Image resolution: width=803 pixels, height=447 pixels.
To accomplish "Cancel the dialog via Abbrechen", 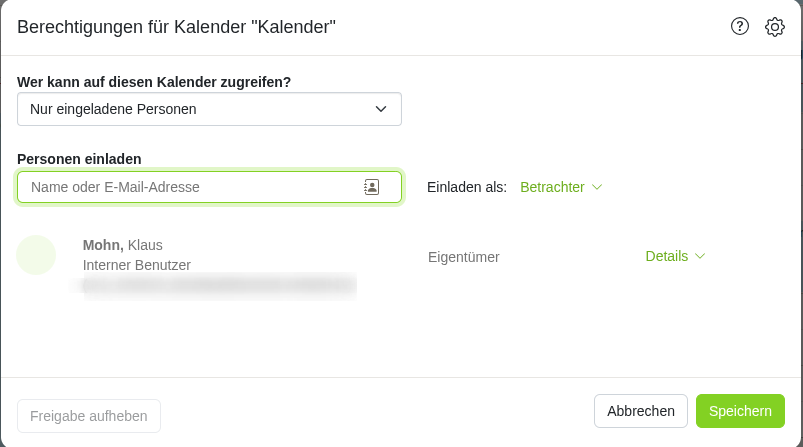I will pos(641,411).
